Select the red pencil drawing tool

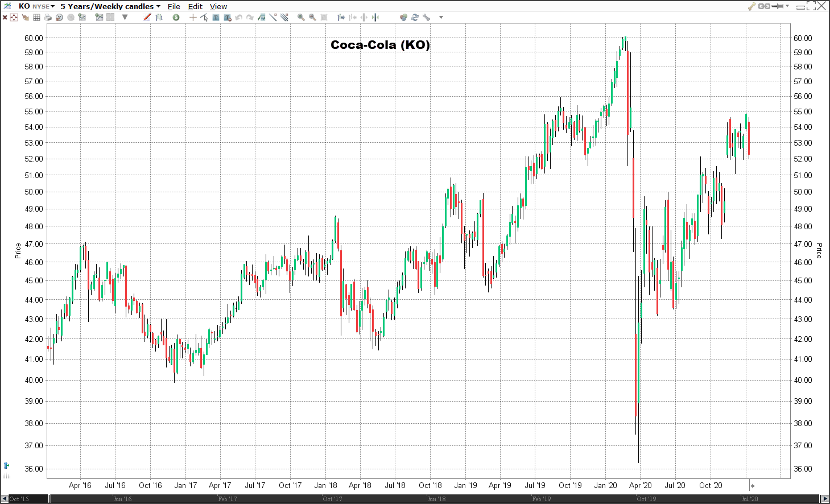(x=147, y=17)
